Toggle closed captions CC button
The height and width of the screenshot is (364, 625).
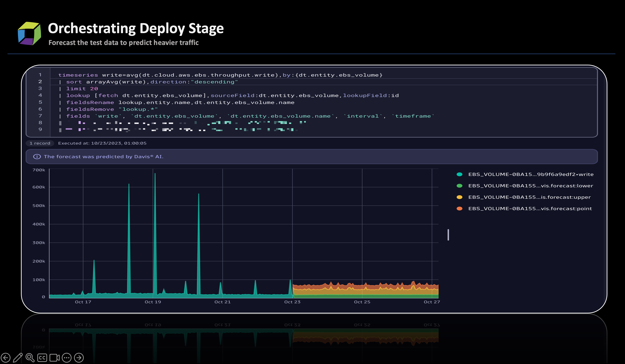(x=42, y=358)
